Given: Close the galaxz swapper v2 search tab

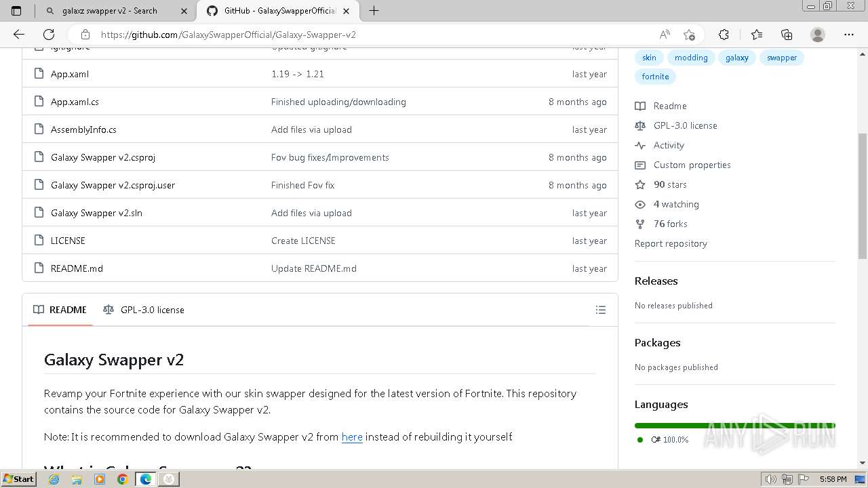Looking at the screenshot, I should point(184,11).
